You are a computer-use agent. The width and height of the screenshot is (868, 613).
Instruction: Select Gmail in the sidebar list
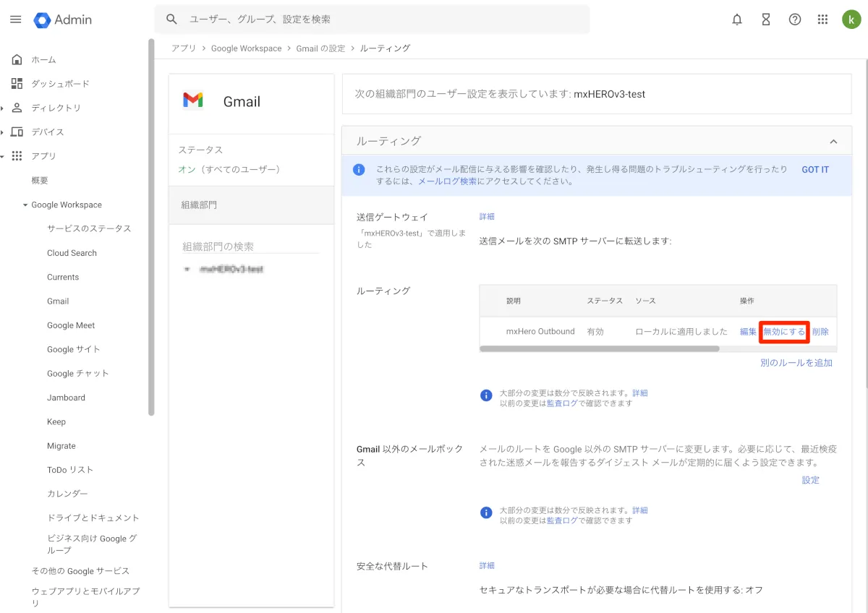[58, 301]
